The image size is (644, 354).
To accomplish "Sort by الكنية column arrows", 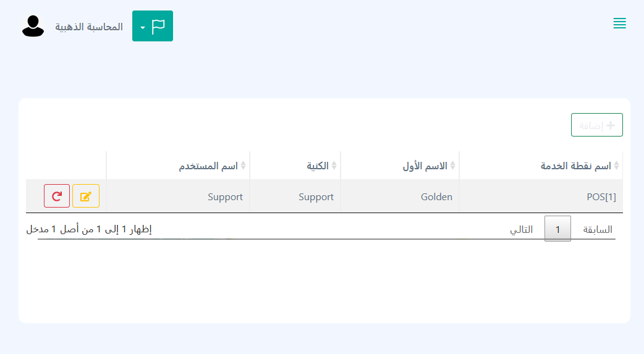I will pos(334,166).
